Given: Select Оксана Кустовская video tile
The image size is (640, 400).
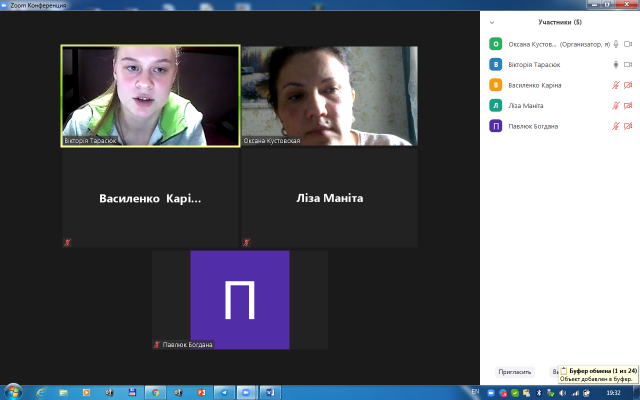Looking at the screenshot, I should click(x=329, y=96).
